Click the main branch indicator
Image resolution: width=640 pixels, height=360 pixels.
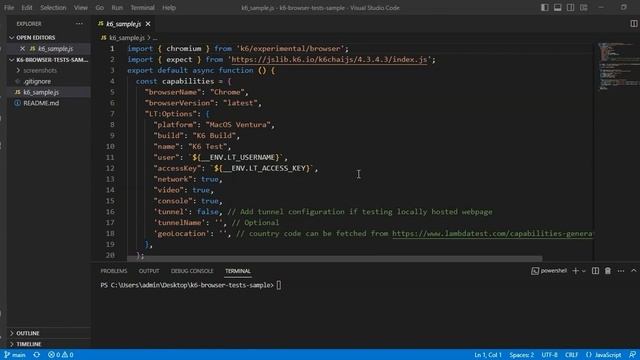[15, 355]
